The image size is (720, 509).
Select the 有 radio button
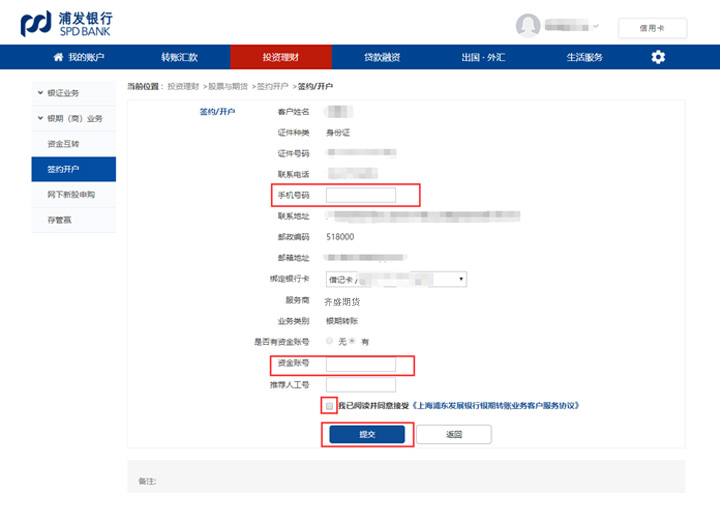click(352, 341)
